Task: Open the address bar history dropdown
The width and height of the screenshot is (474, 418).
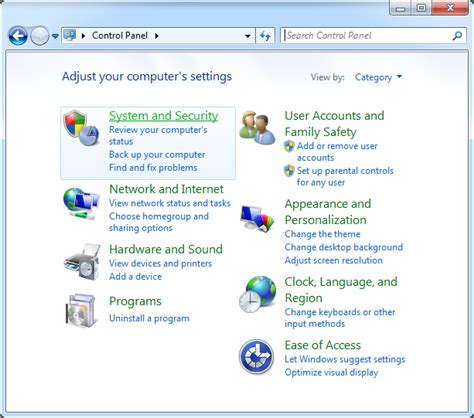Action: 248,36
